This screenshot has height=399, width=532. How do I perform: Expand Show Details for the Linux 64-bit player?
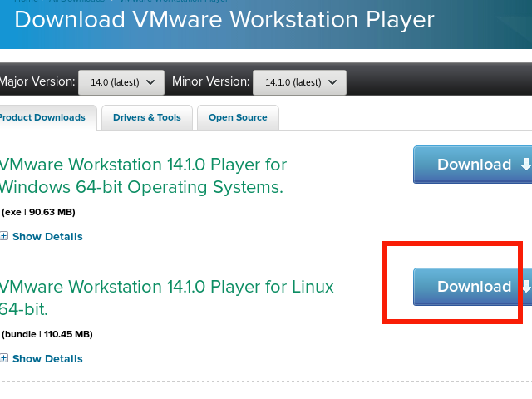click(x=47, y=359)
